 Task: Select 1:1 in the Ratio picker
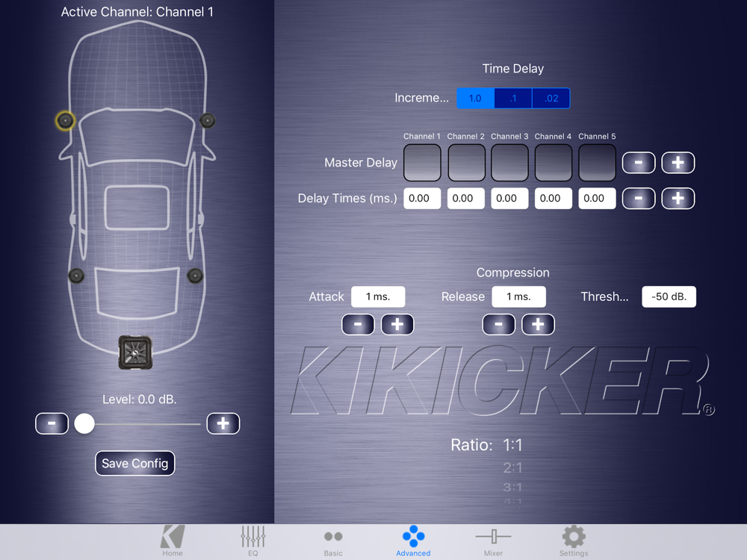pyautogui.click(x=512, y=445)
